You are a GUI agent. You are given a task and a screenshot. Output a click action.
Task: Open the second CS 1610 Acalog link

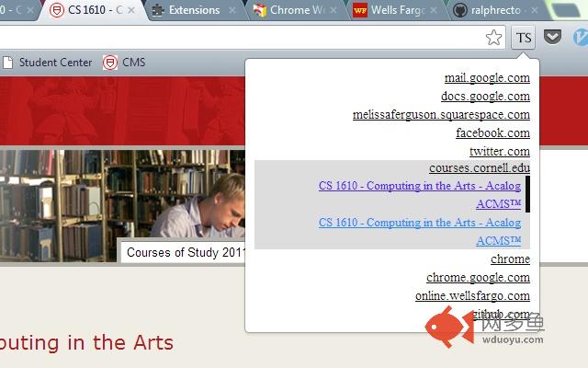(x=420, y=231)
